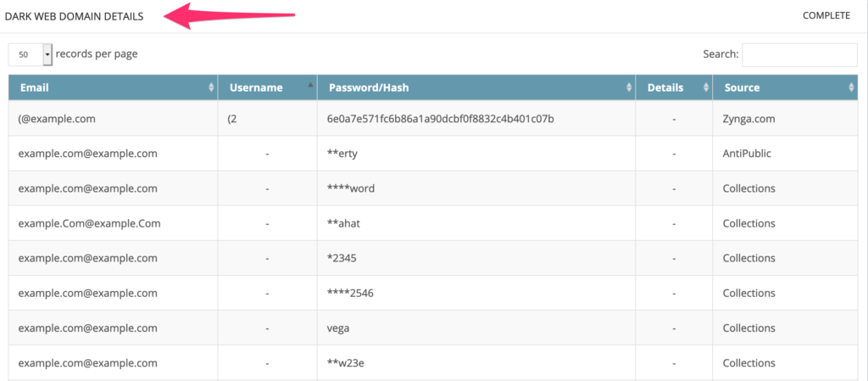The width and height of the screenshot is (868, 381).
Task: Click the ****word password cell
Action: (351, 188)
